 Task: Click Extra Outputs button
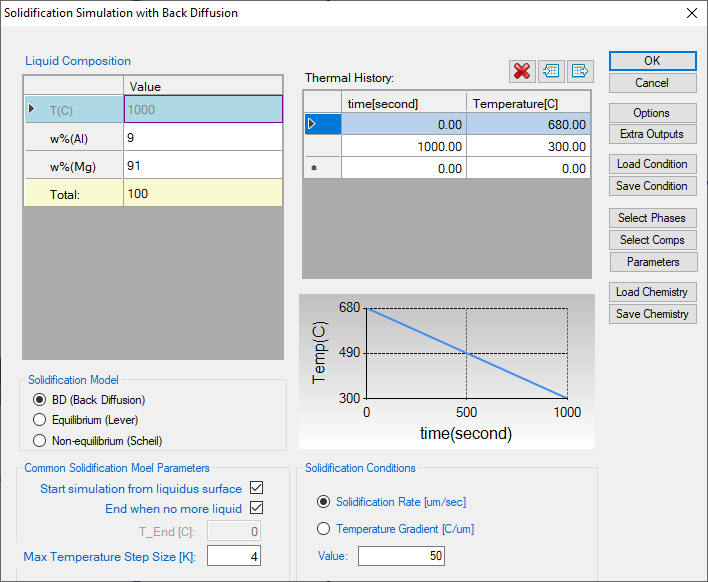coord(652,134)
